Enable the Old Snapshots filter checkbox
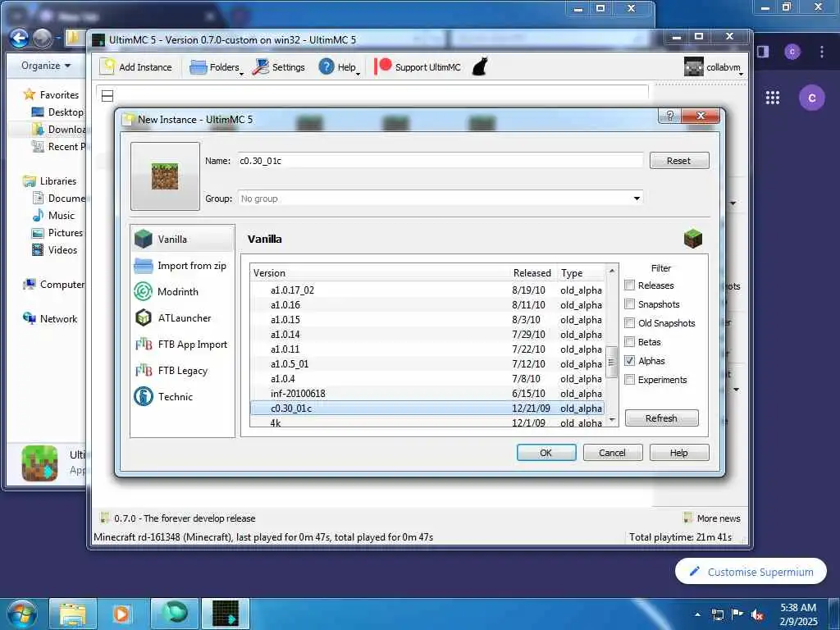Screen dimensions: 840x630 click(629, 323)
